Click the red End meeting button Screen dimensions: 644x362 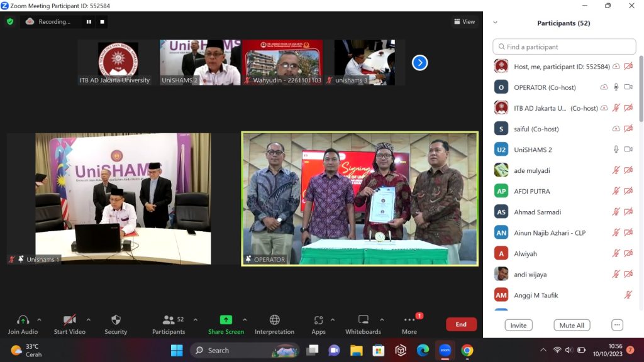[x=461, y=324]
